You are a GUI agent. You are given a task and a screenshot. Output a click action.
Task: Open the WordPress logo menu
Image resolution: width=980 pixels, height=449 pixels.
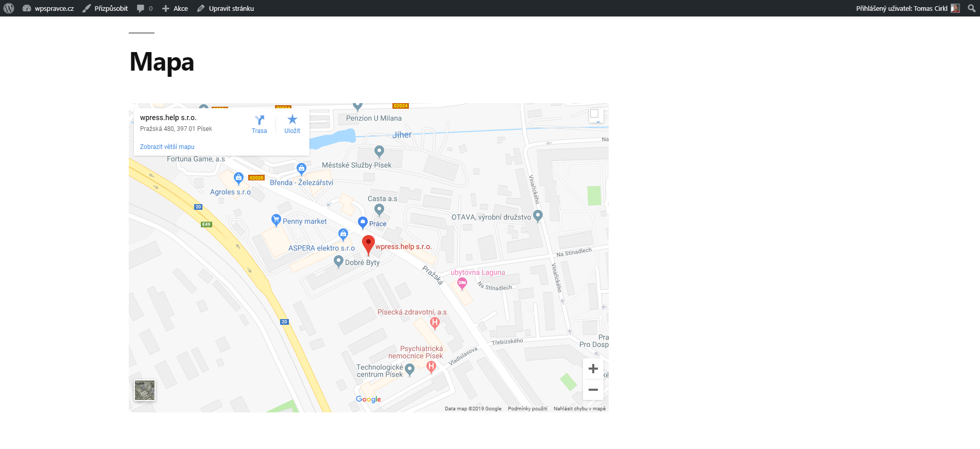(9, 8)
